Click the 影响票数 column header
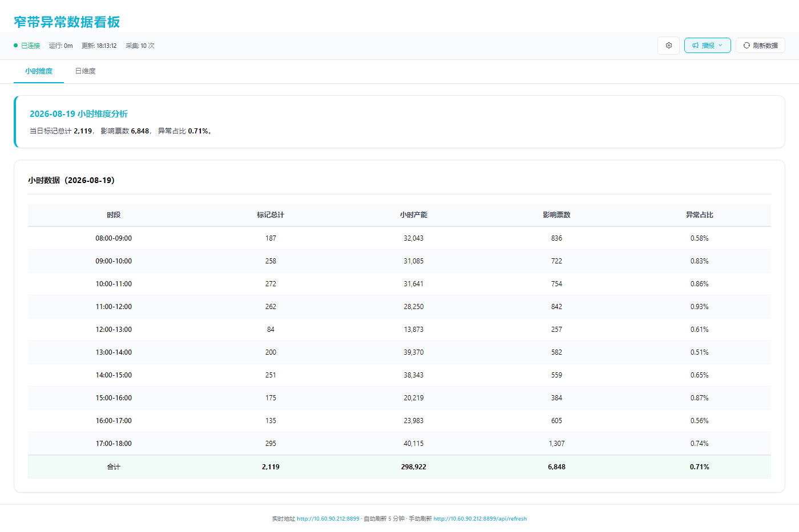This screenshot has height=532, width=799. pyautogui.click(x=556, y=215)
